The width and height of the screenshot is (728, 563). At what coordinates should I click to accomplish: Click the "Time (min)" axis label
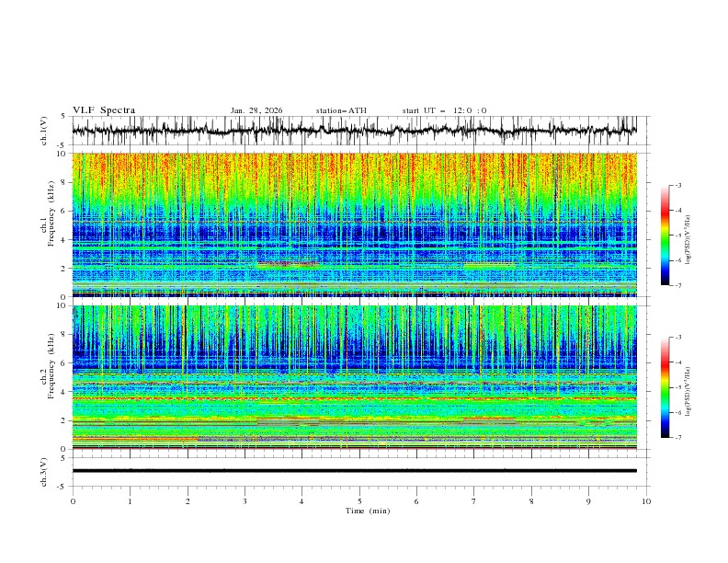coord(368,511)
